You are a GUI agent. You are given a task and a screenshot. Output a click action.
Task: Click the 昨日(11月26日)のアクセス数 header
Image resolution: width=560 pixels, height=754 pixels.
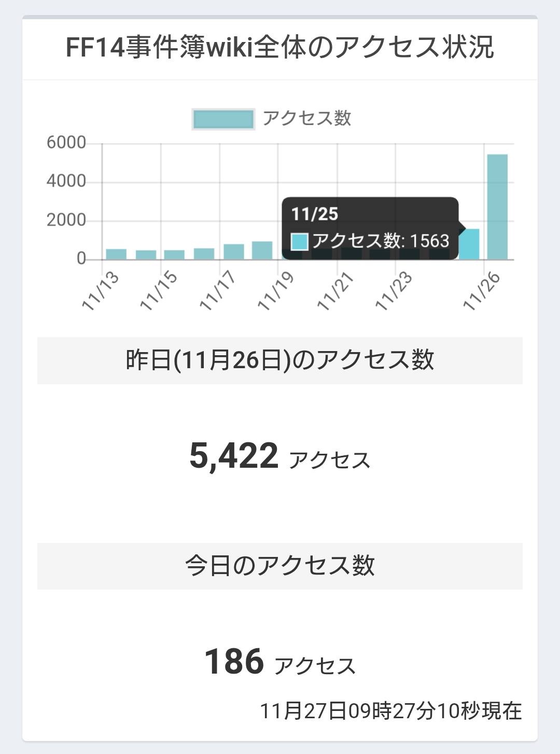tap(280, 360)
